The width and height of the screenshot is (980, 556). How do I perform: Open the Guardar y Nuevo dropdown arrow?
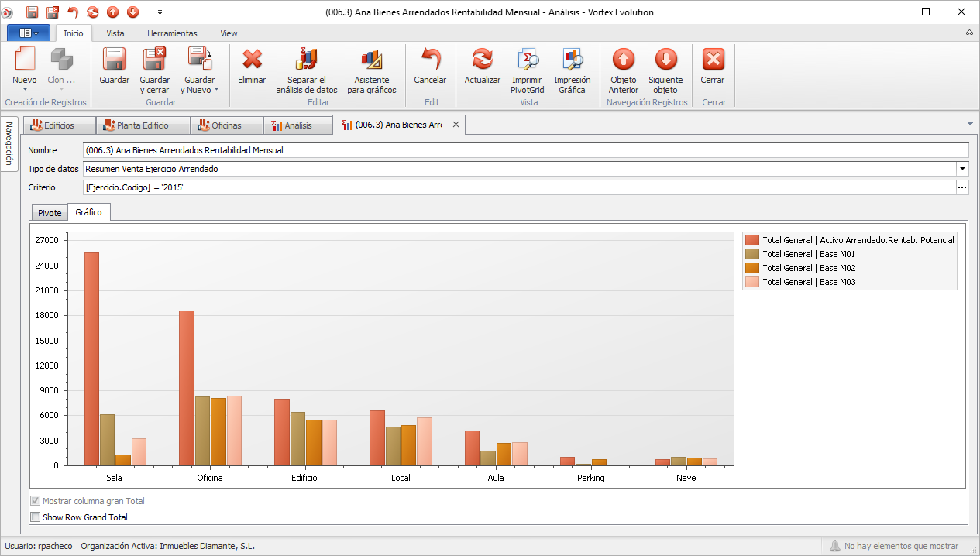pyautogui.click(x=216, y=90)
